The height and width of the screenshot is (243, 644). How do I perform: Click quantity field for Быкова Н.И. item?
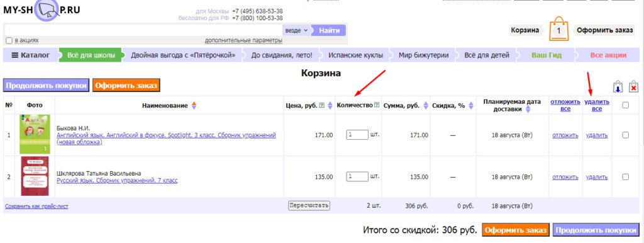357,135
